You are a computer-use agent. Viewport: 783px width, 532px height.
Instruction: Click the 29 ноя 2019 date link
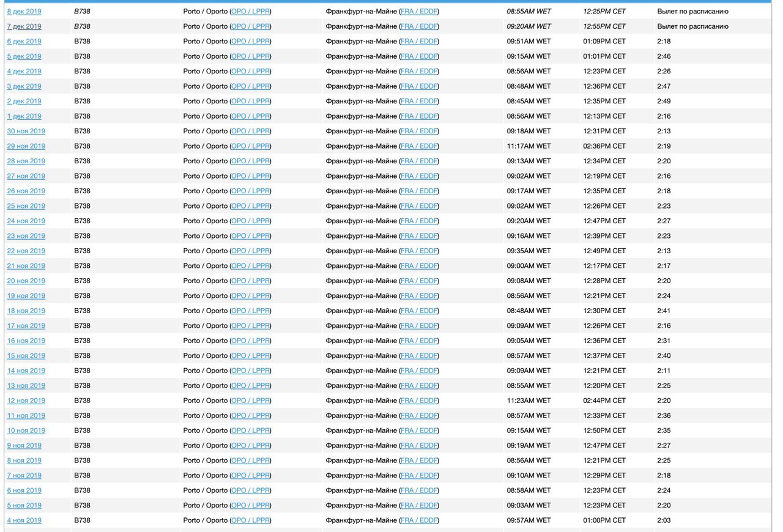26,146
